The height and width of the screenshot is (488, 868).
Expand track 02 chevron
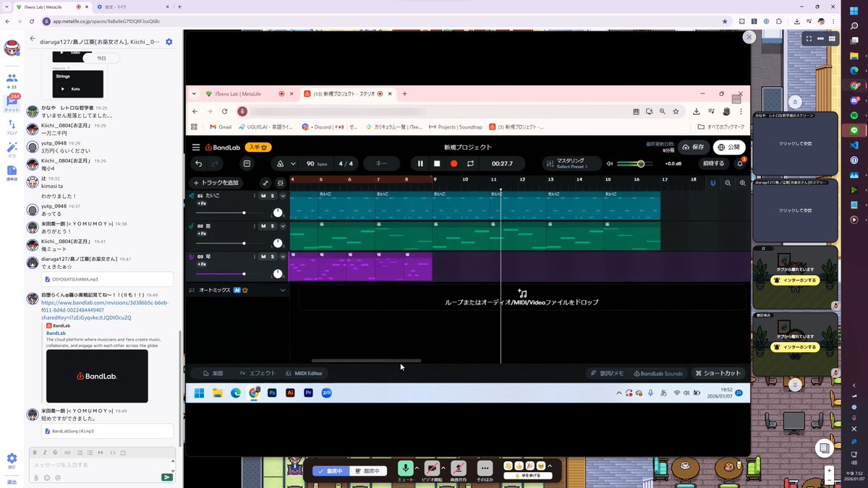point(283,226)
